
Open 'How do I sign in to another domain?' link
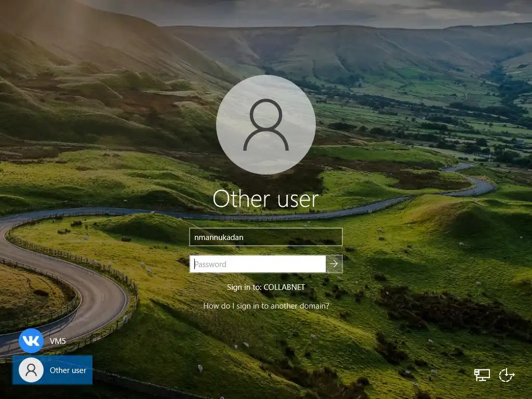(266, 305)
